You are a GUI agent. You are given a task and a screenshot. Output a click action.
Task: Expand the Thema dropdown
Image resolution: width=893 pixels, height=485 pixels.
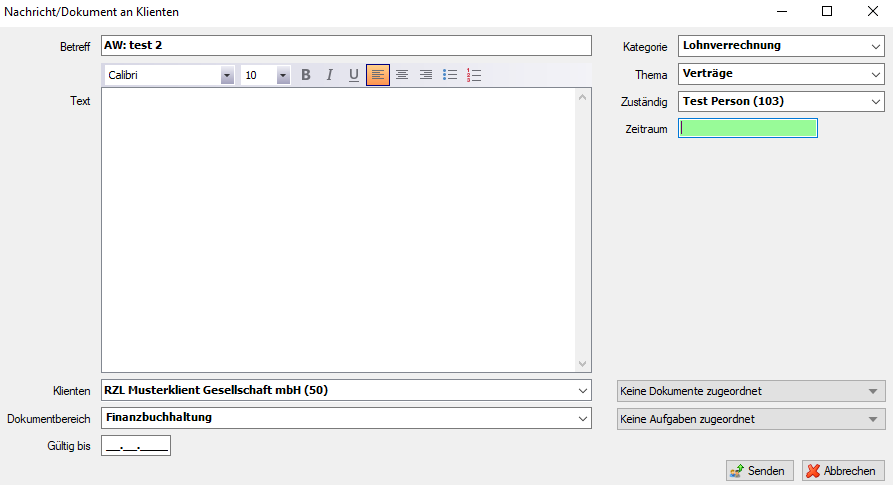tap(876, 74)
